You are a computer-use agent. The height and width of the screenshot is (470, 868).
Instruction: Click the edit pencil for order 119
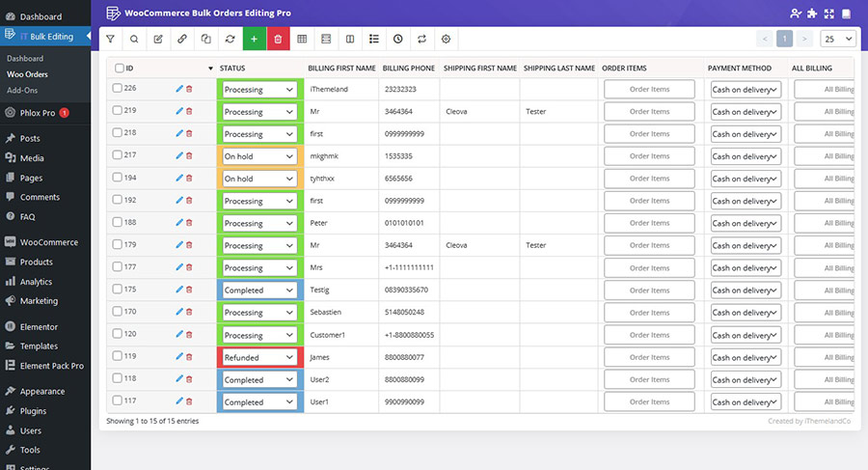(x=179, y=356)
